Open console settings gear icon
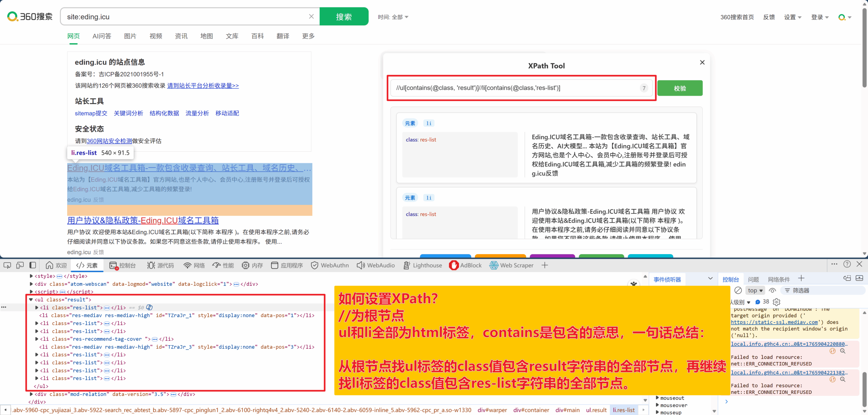Image resolution: width=868 pixels, height=415 pixels. pyautogui.click(x=777, y=302)
